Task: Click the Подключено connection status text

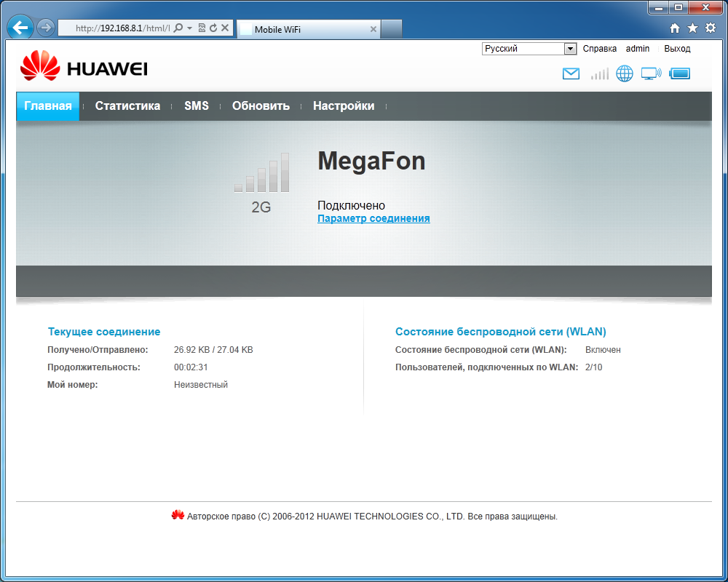Action: [351, 205]
